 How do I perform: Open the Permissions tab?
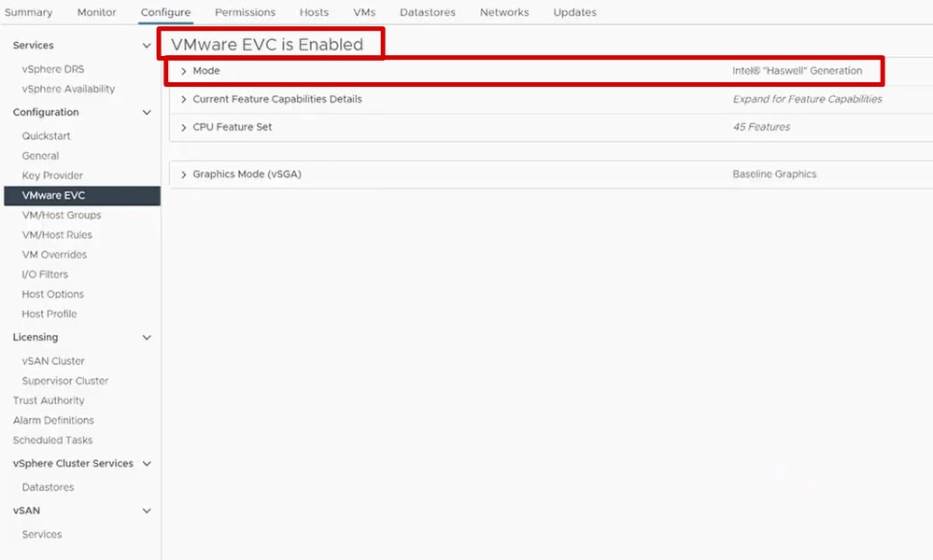tap(245, 12)
